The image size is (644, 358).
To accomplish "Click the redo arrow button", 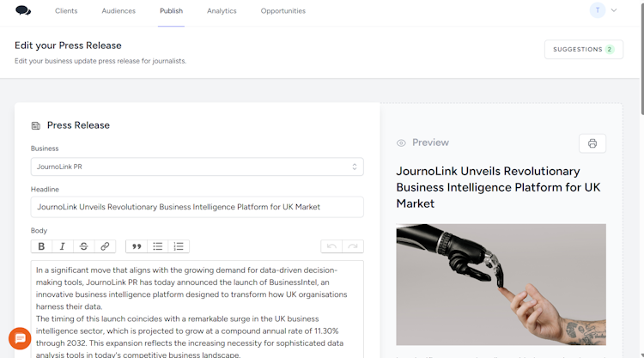I will (353, 246).
